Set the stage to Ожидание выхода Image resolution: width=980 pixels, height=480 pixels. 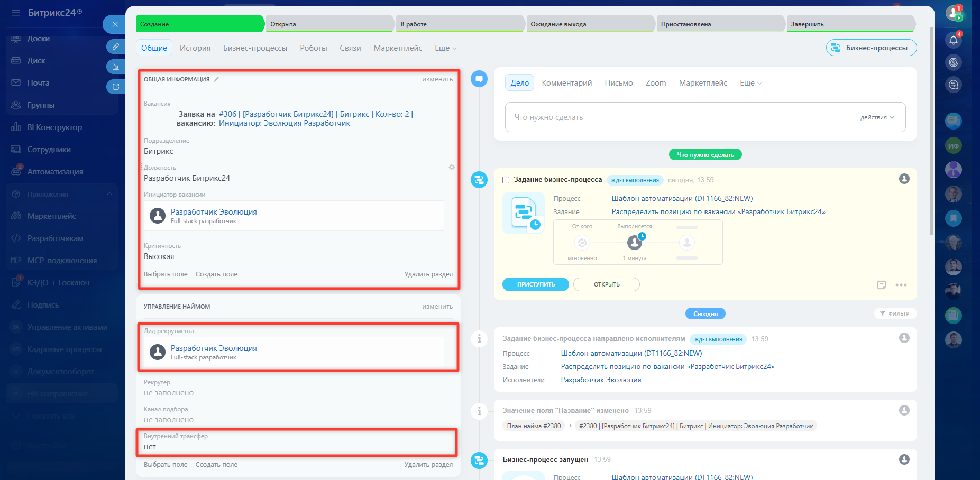click(x=590, y=24)
